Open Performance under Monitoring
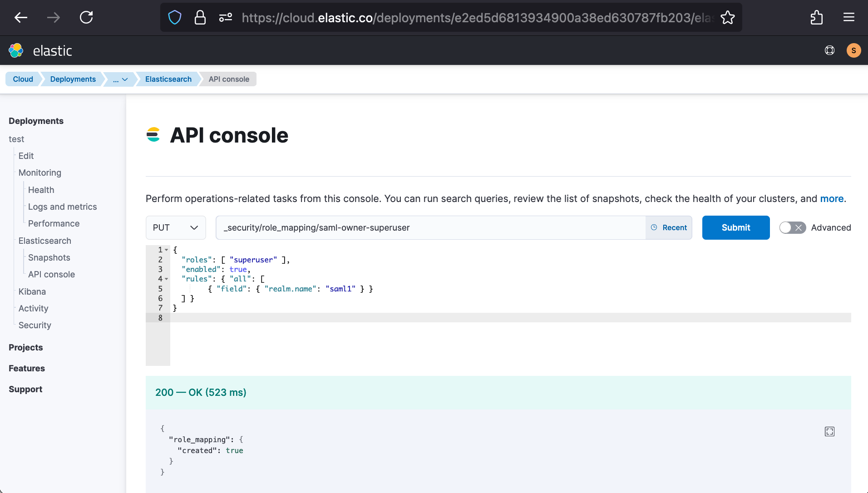The image size is (868, 493). coord(54,223)
